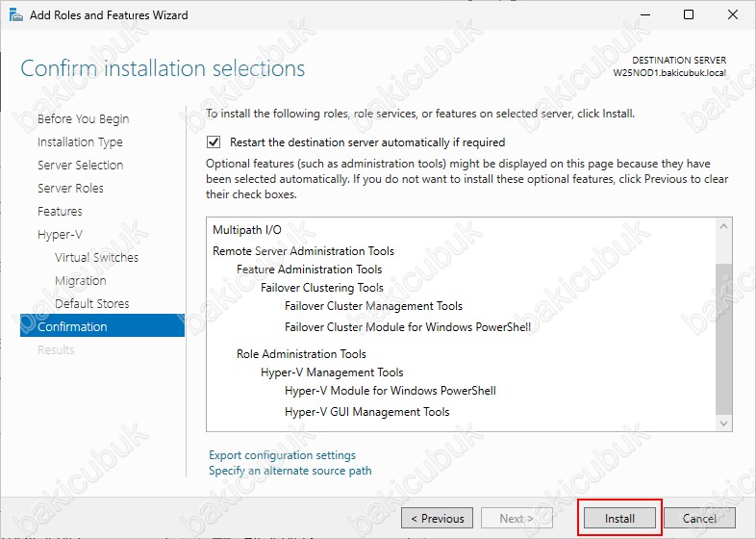Select the Server Selection step
This screenshot has width=756, height=539.
pyautogui.click(x=81, y=165)
